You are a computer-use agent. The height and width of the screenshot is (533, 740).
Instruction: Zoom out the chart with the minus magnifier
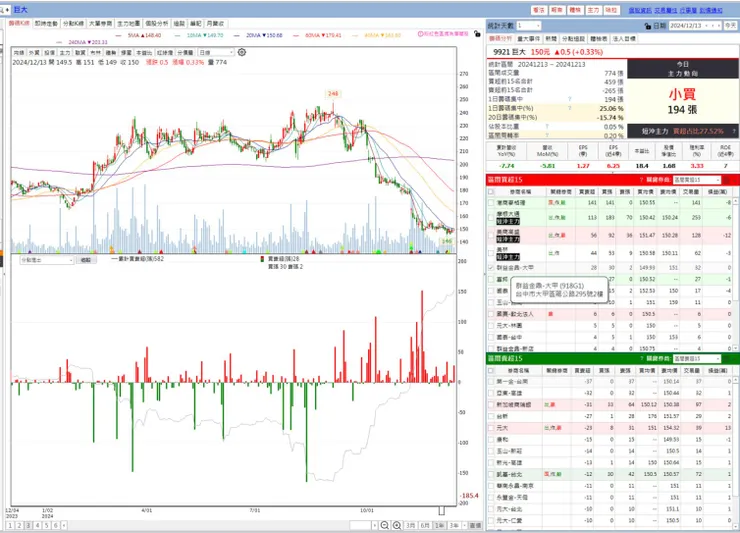pyautogui.click(x=385, y=525)
